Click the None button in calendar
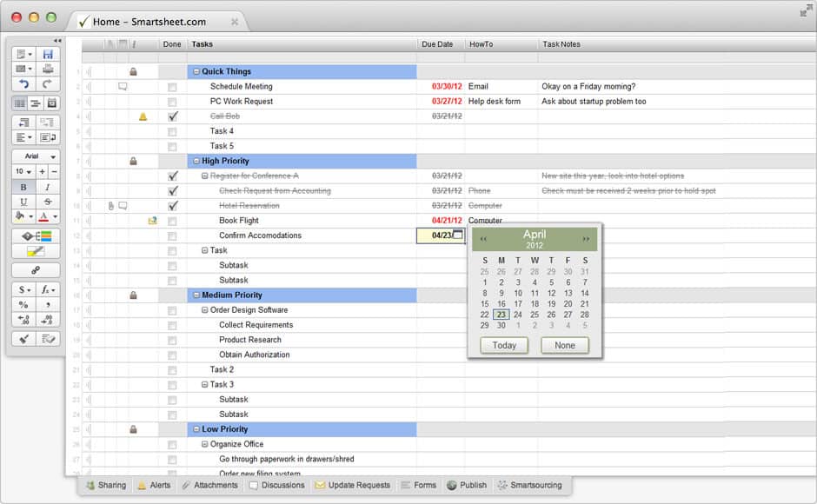Viewport: 817px width, 504px height. tap(564, 345)
